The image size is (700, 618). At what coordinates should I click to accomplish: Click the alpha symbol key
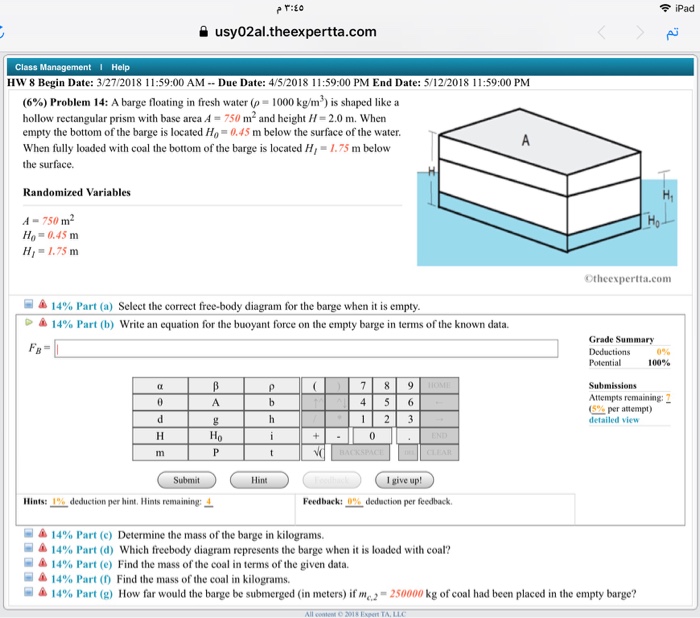160,386
